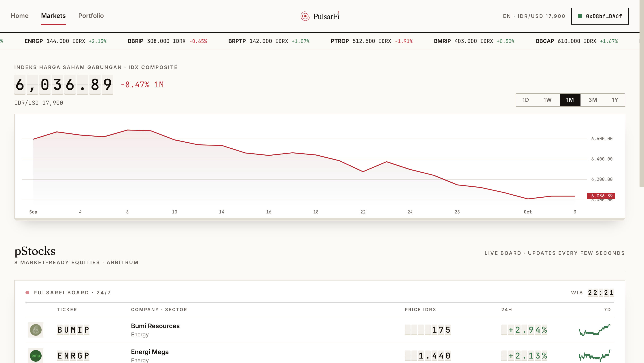Switch to the Portfolio tab
The image size is (644, 363).
click(91, 16)
